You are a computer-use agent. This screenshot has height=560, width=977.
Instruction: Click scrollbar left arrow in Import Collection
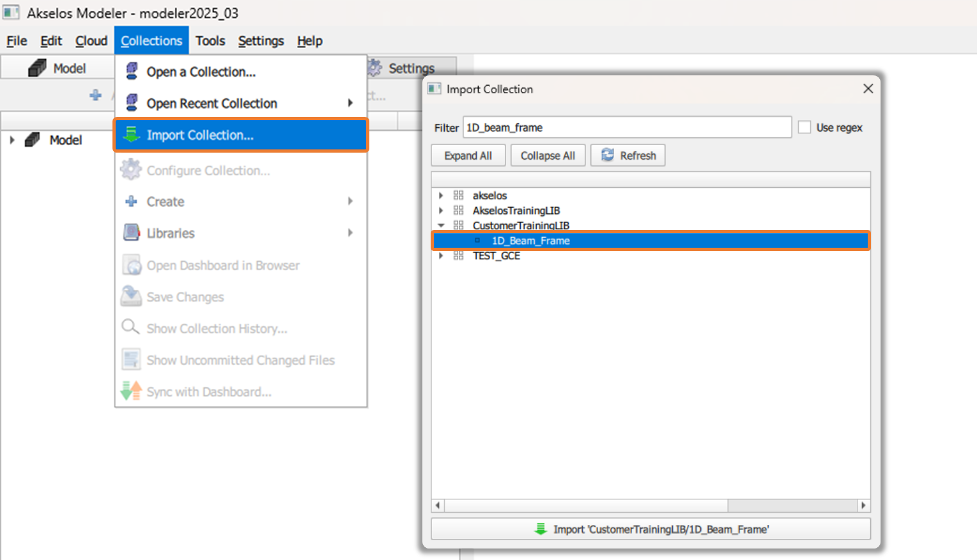click(438, 505)
